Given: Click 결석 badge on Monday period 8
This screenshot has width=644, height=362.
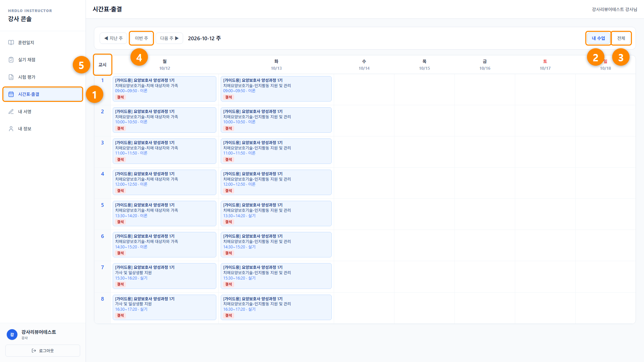Looking at the screenshot, I should (120, 315).
